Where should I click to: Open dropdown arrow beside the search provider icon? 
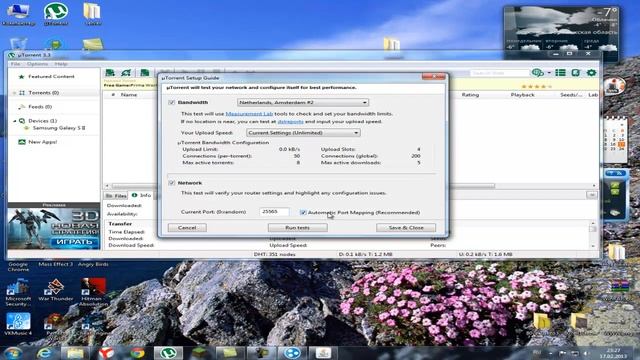pos(549,73)
